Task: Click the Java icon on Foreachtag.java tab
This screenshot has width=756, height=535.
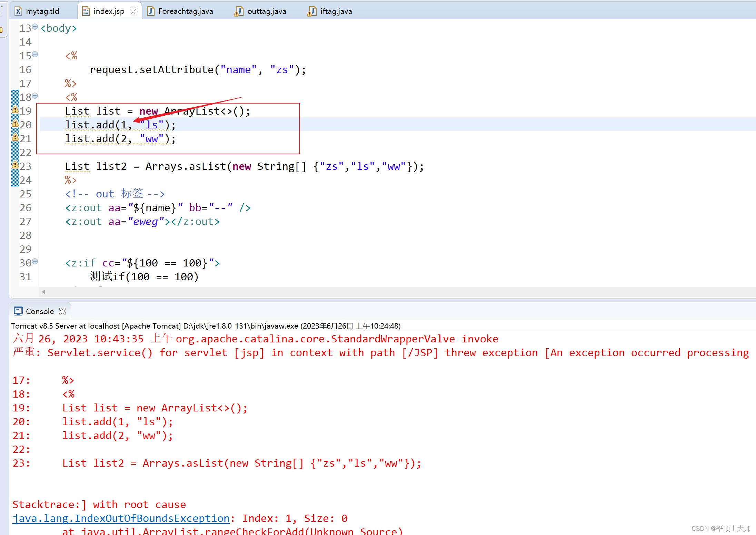Action: point(150,11)
